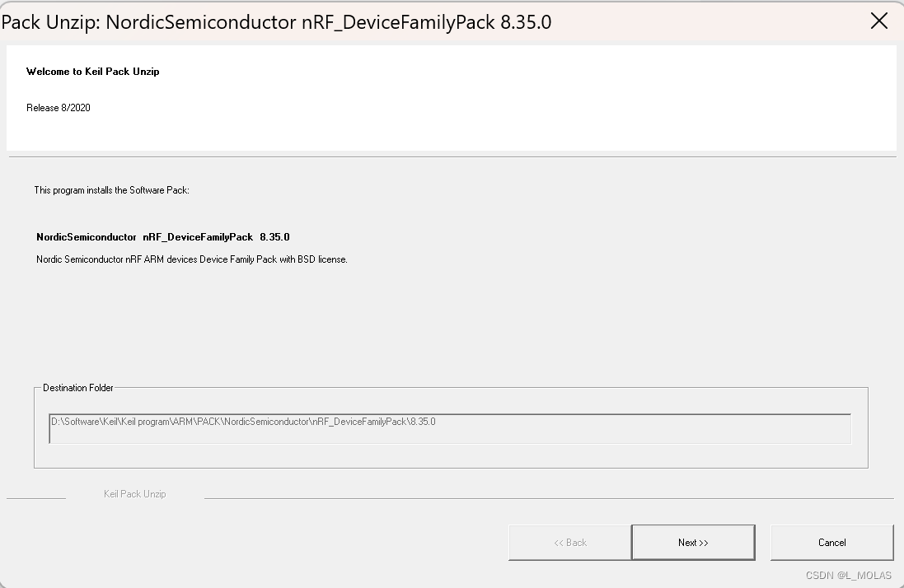
Task: Click the top-right close control
Action: coord(878,21)
